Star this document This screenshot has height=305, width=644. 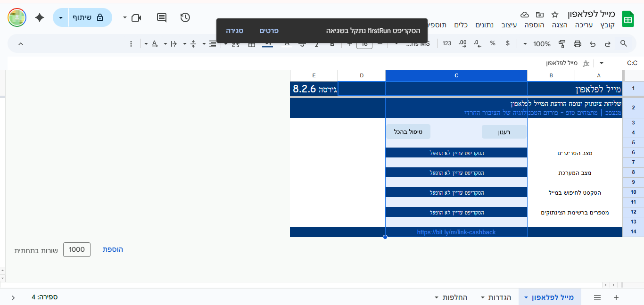554,15
